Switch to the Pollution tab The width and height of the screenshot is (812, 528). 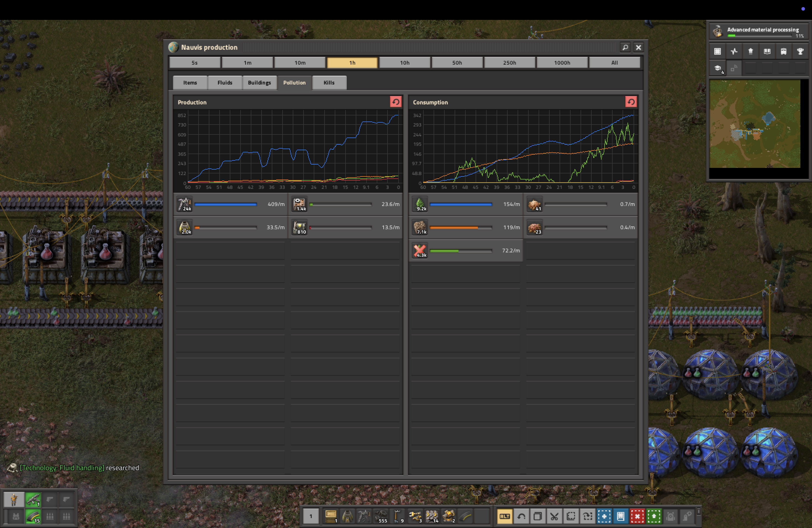(294, 83)
